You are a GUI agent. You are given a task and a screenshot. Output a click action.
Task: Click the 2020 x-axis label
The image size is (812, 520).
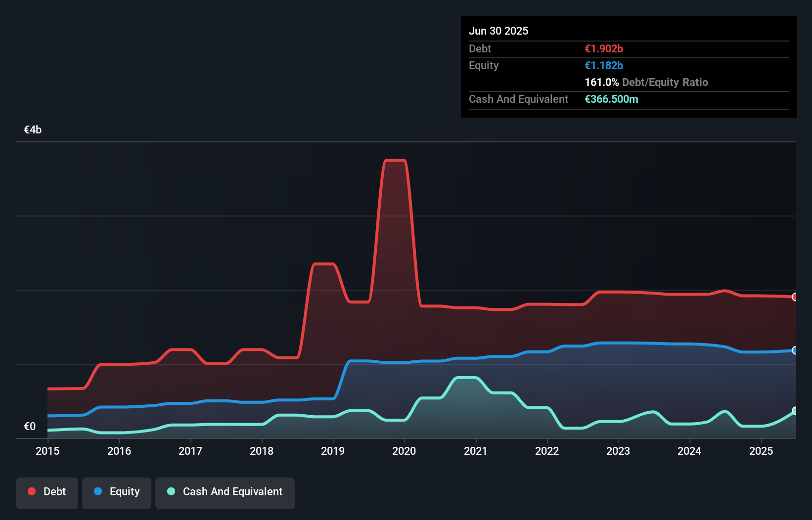[x=404, y=451]
